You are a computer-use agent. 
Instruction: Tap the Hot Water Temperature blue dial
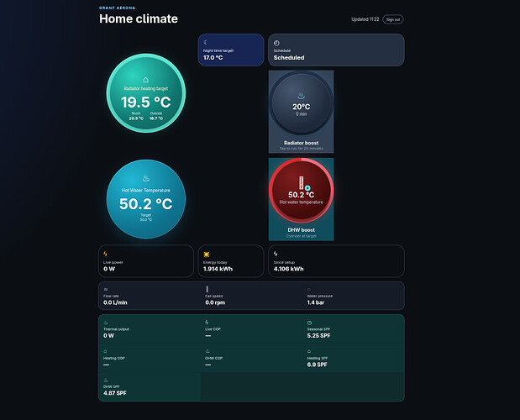pos(146,199)
